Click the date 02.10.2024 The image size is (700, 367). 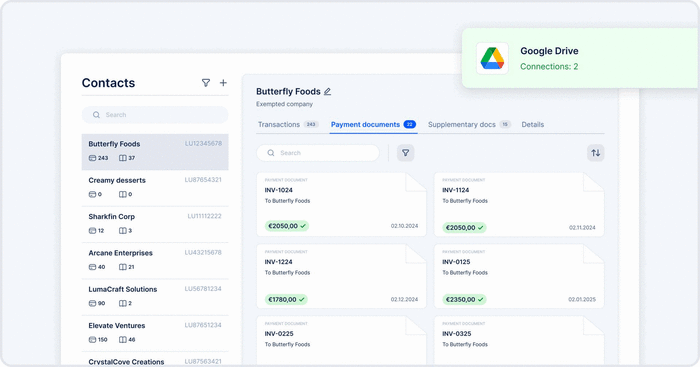coord(404,226)
